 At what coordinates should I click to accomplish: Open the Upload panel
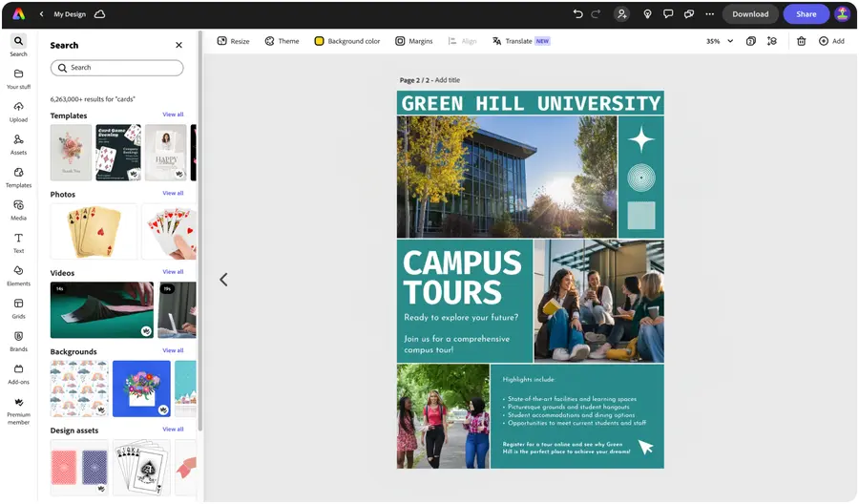pos(19,112)
